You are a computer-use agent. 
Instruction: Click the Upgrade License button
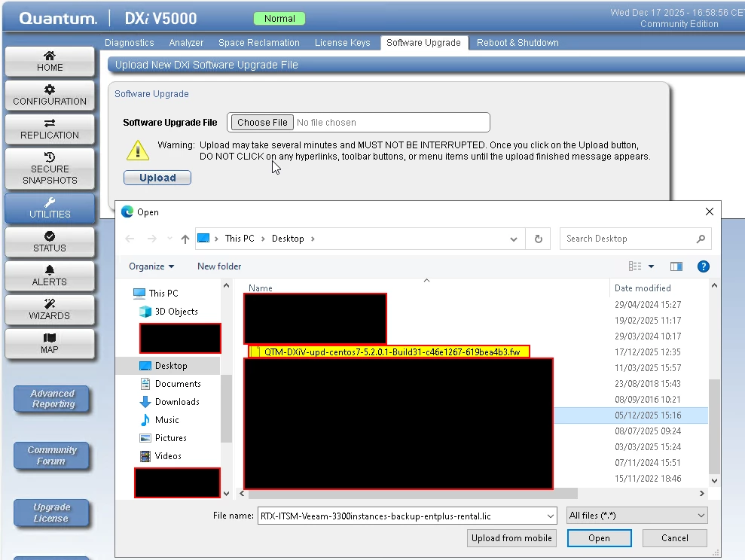[x=52, y=513]
